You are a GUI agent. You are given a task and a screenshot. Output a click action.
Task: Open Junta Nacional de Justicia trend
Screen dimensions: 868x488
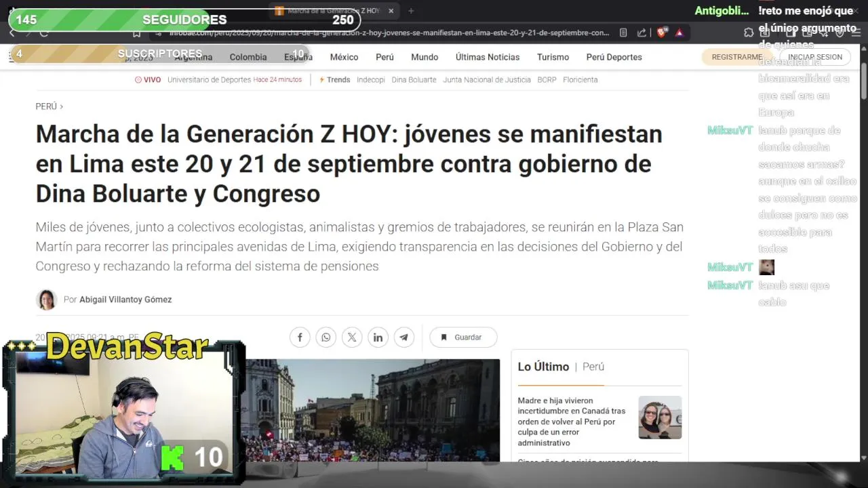487,79
